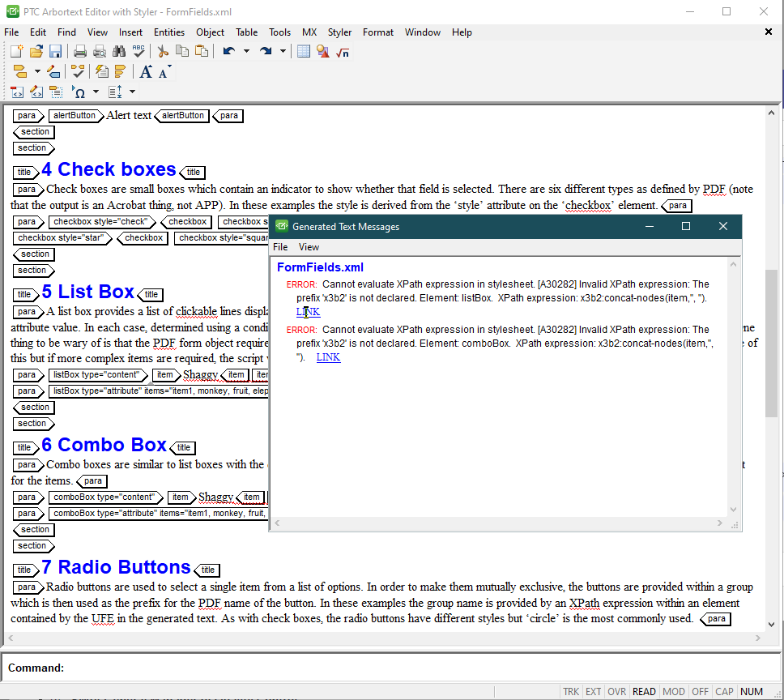The image size is (784, 700).
Task: Click the binoculars Find icon
Action: pos(118,51)
